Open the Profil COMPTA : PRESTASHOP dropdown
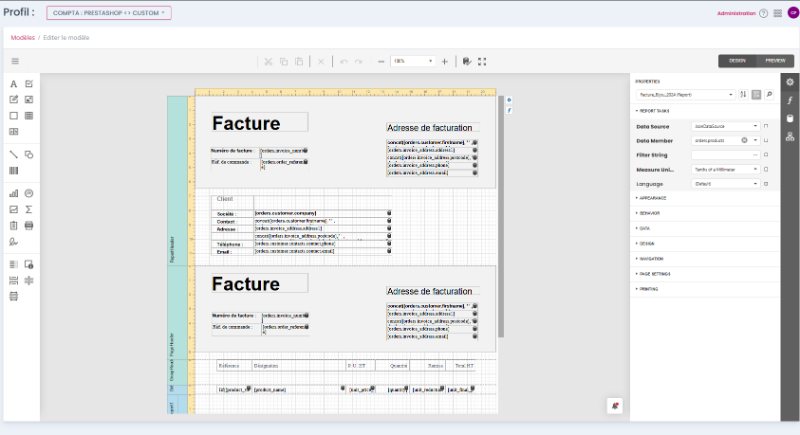 coord(109,13)
